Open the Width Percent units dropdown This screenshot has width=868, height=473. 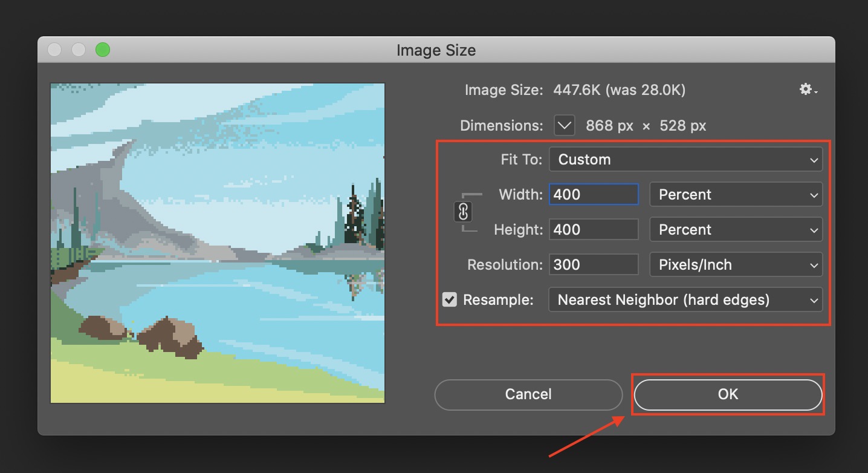pos(736,195)
